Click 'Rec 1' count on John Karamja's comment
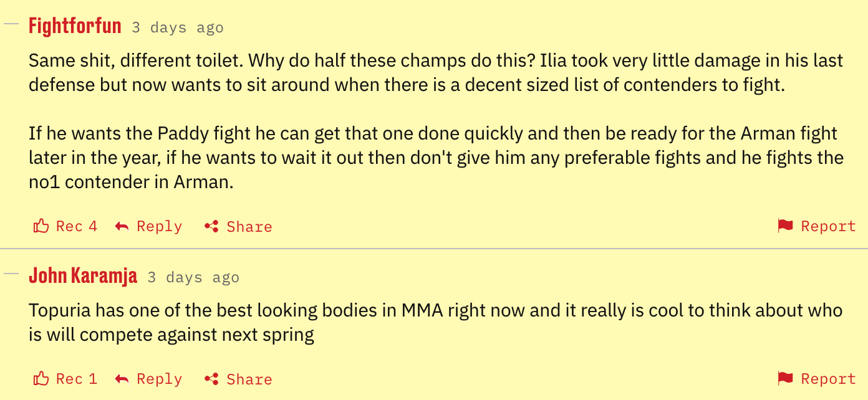Image resolution: width=868 pixels, height=400 pixels. 77,379
